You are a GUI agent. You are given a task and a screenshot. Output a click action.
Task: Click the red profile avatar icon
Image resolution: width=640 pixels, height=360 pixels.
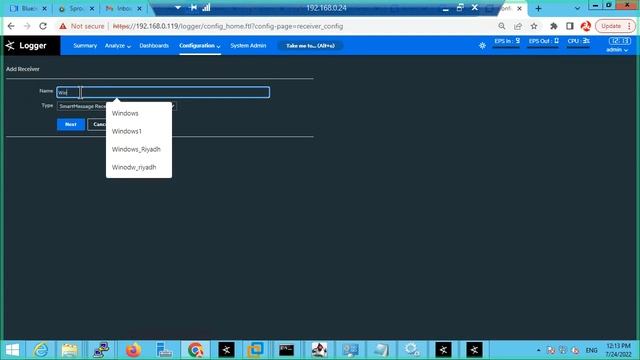pyautogui.click(x=586, y=26)
